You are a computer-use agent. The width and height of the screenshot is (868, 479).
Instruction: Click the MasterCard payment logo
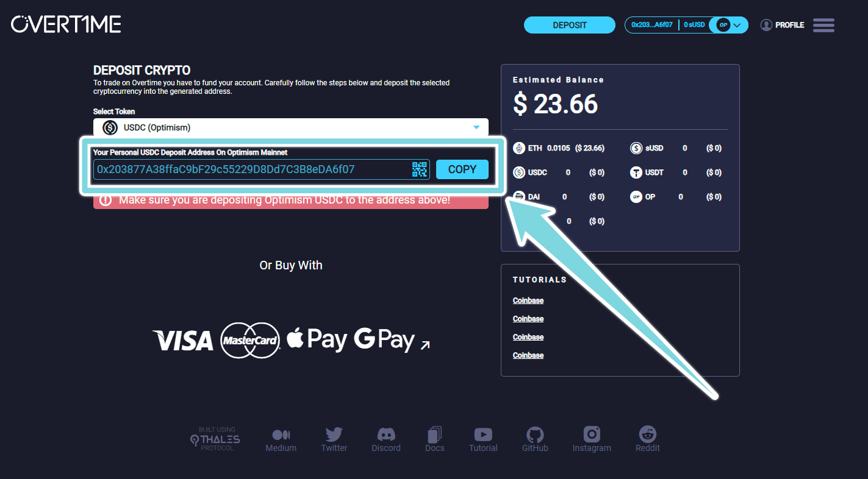click(250, 340)
